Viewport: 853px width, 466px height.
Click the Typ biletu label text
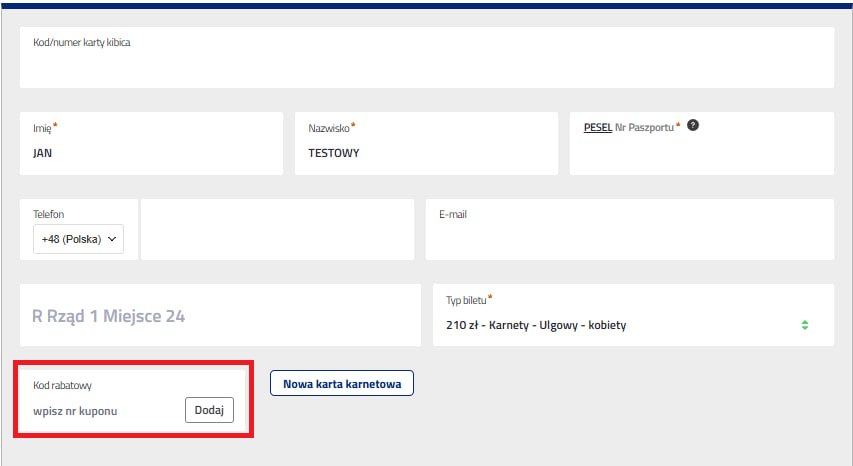[x=466, y=300]
